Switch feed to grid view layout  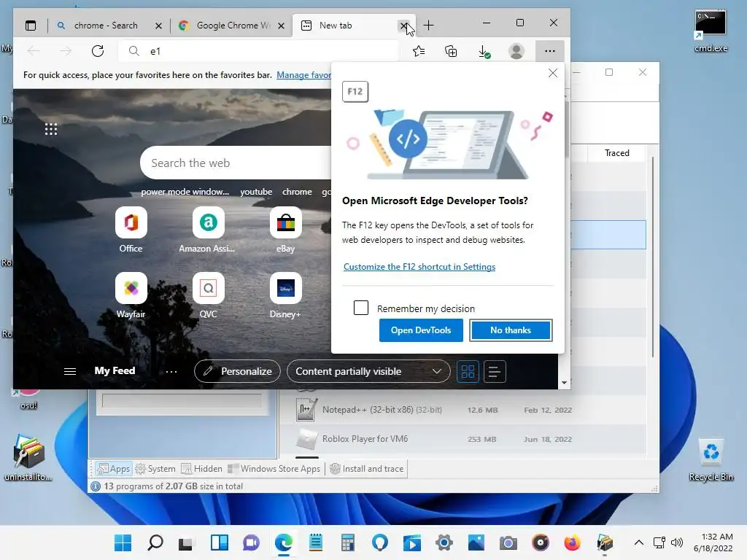(468, 371)
